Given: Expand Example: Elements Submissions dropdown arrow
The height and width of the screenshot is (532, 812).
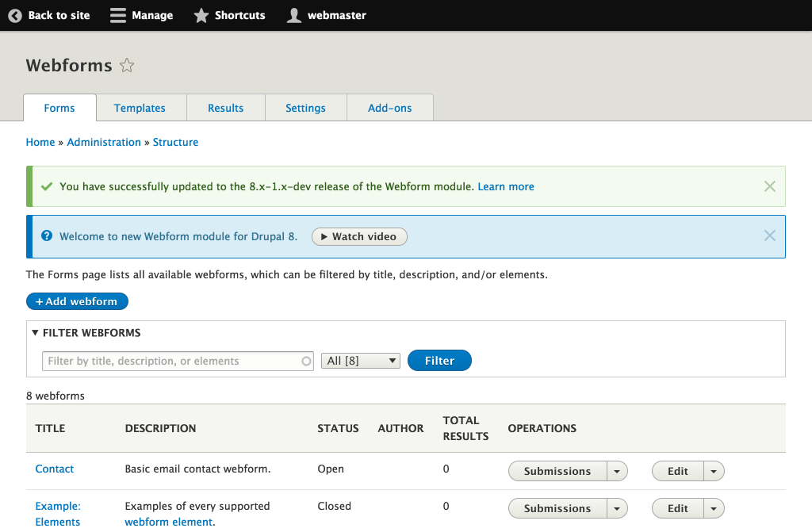Looking at the screenshot, I should pyautogui.click(x=617, y=509).
